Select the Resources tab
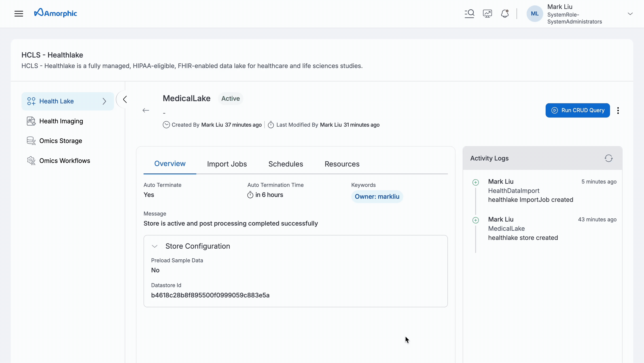The height and width of the screenshot is (363, 644). (x=342, y=164)
